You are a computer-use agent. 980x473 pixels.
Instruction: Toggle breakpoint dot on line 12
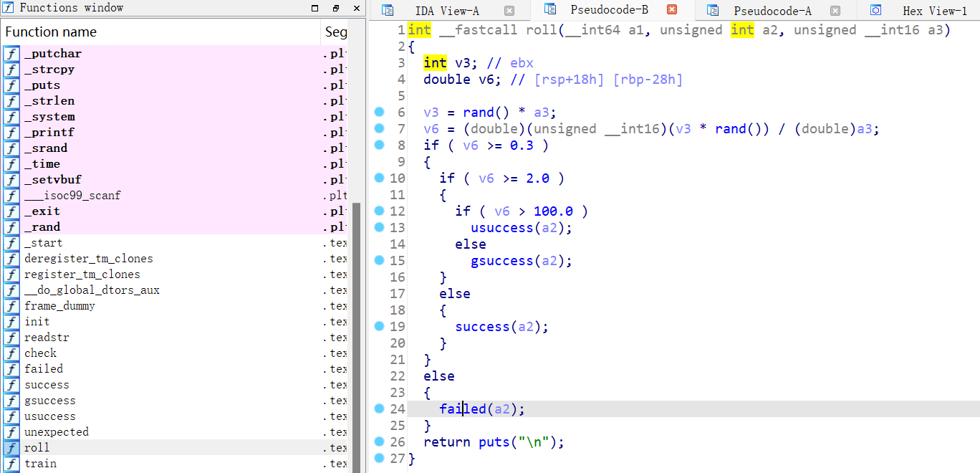[x=379, y=211]
